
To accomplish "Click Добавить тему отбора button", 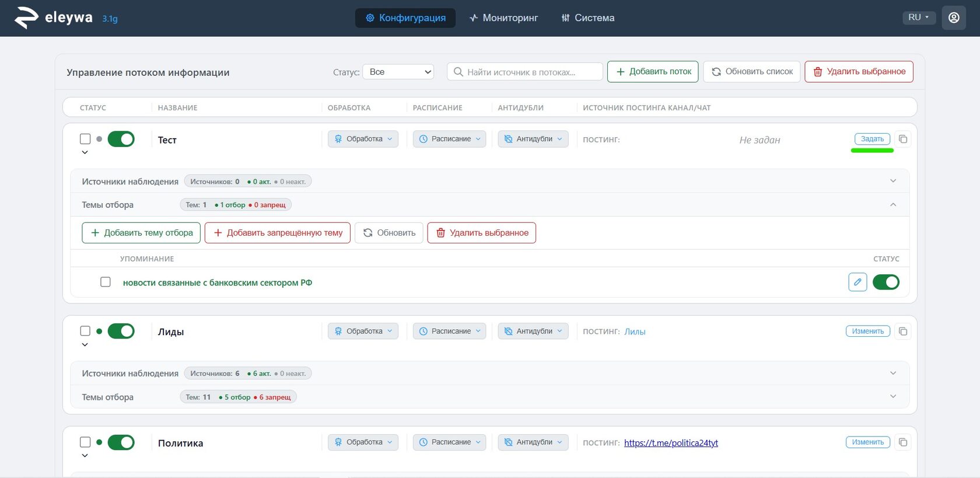I will [x=141, y=233].
